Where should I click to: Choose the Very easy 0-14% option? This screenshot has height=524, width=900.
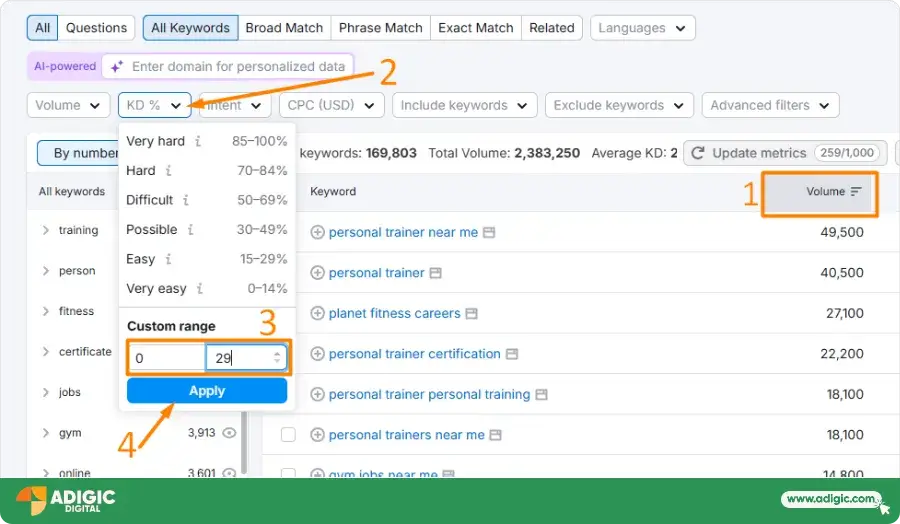[x=207, y=288]
